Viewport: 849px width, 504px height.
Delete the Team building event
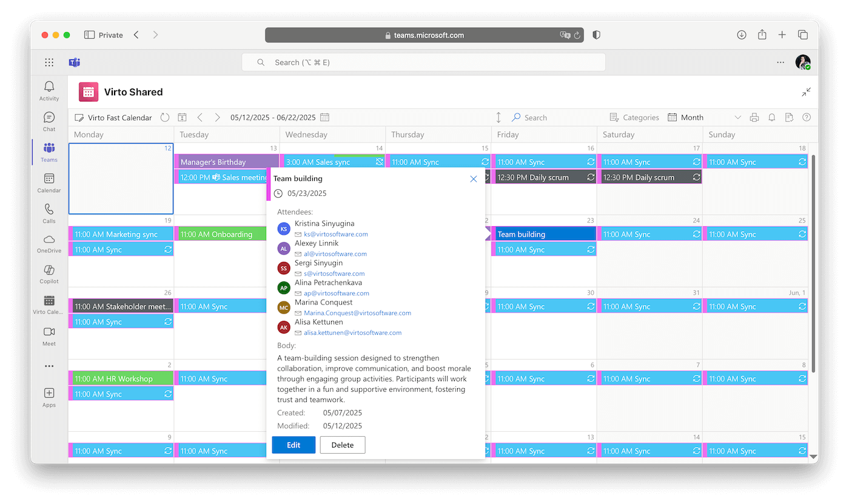click(x=343, y=445)
